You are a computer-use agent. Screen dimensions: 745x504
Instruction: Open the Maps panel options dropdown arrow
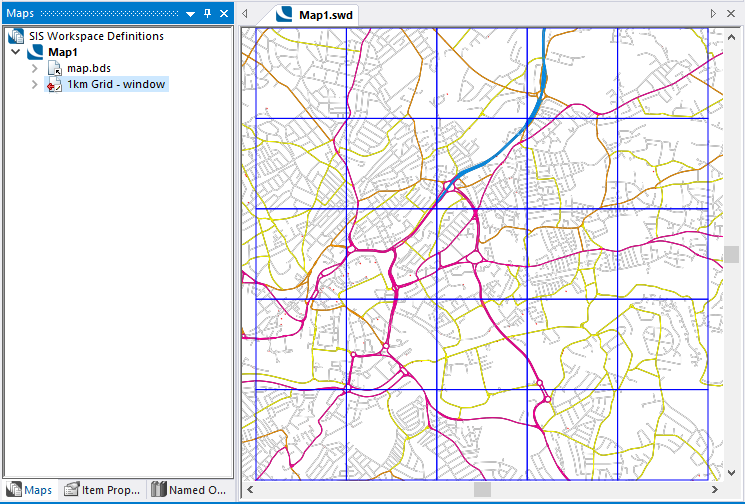[190, 14]
